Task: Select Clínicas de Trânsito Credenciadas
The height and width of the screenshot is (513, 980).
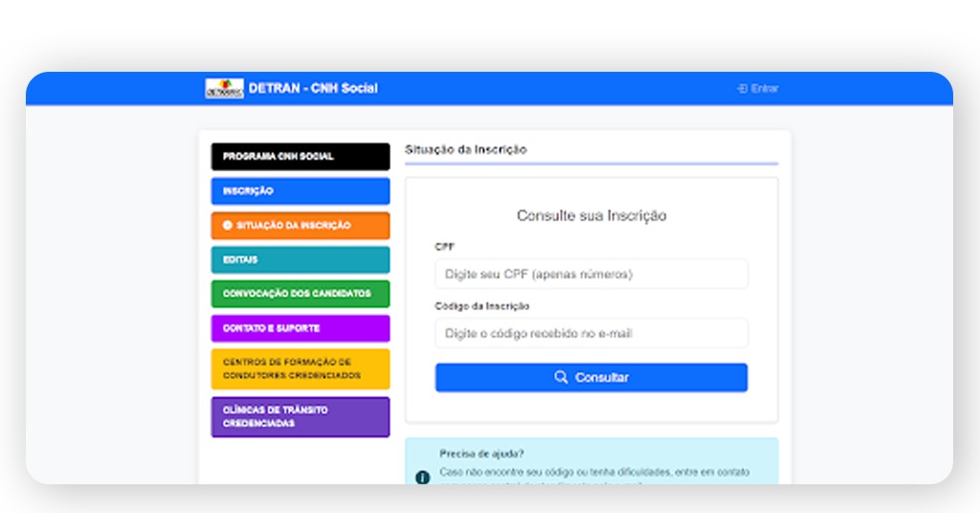Action: [301, 417]
